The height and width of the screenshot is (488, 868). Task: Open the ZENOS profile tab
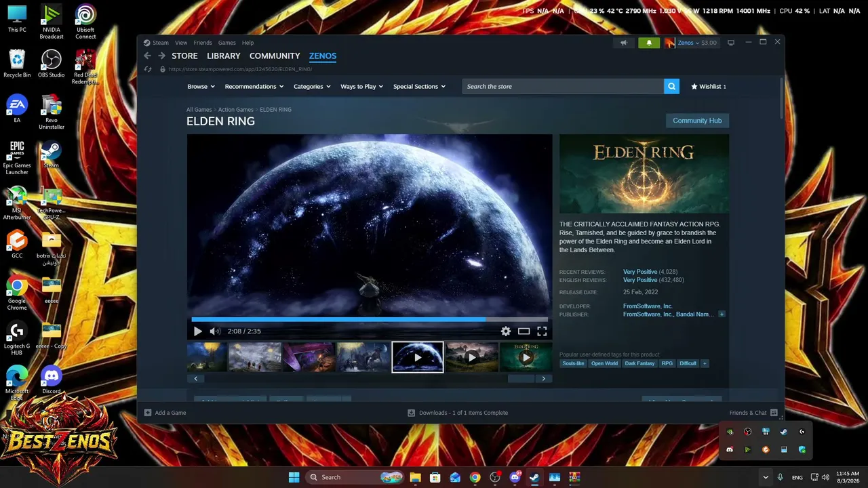pos(323,56)
